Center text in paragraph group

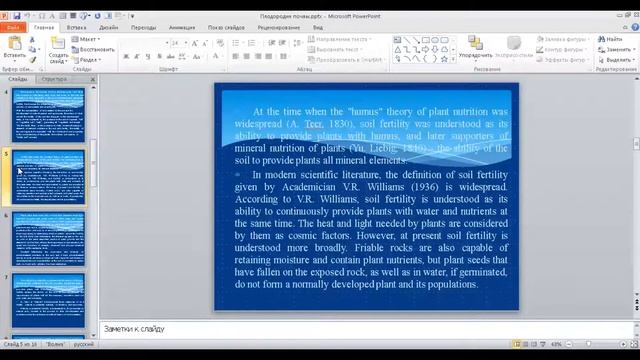(x=247, y=56)
